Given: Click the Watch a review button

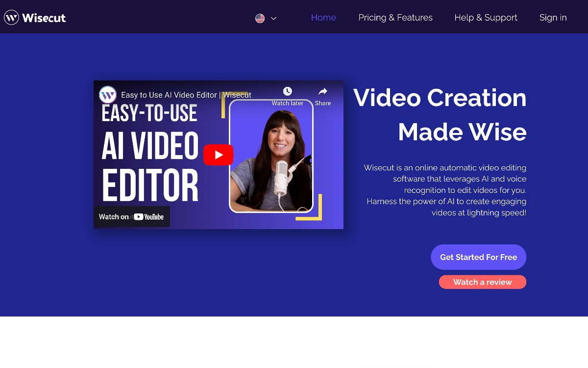Looking at the screenshot, I should pos(482,282).
